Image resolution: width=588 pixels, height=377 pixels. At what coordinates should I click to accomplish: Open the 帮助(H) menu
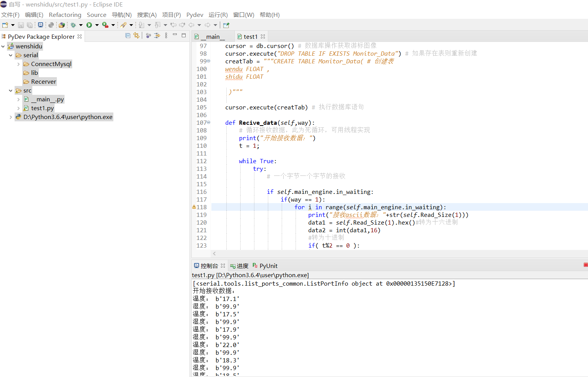(x=270, y=15)
